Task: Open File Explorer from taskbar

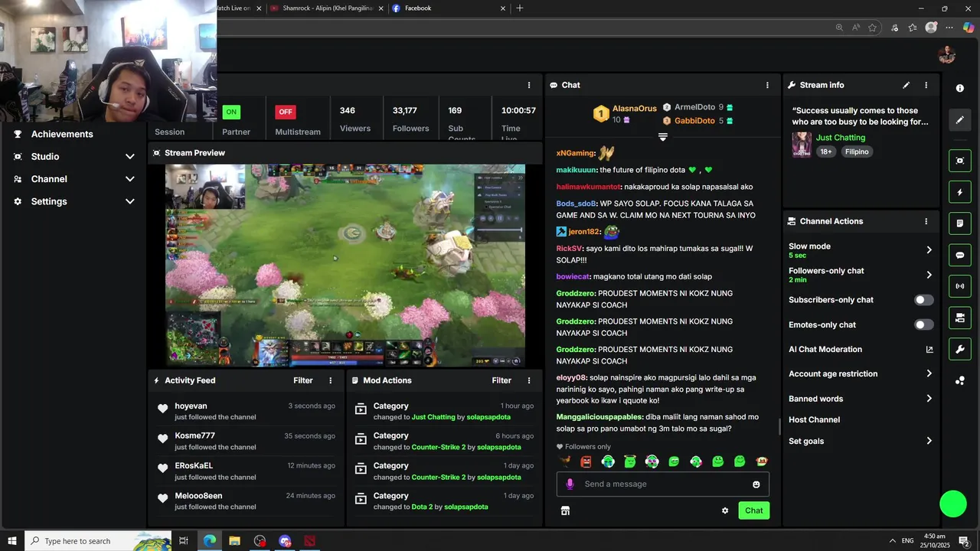Action: [234, 541]
